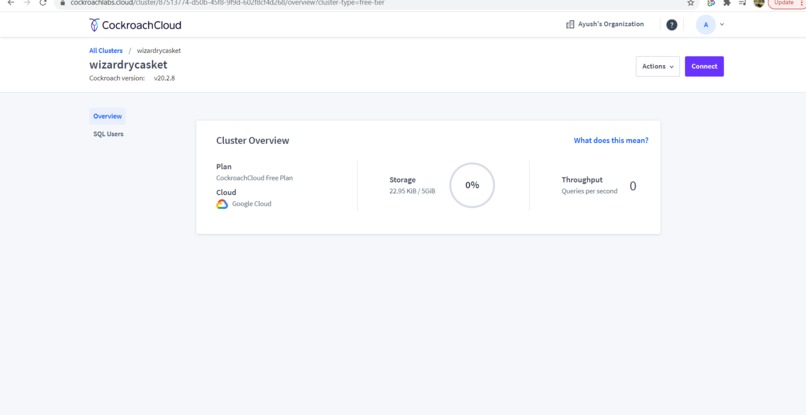The height and width of the screenshot is (415, 806).
Task: Click the Chrome Update button
Action: 783,3
